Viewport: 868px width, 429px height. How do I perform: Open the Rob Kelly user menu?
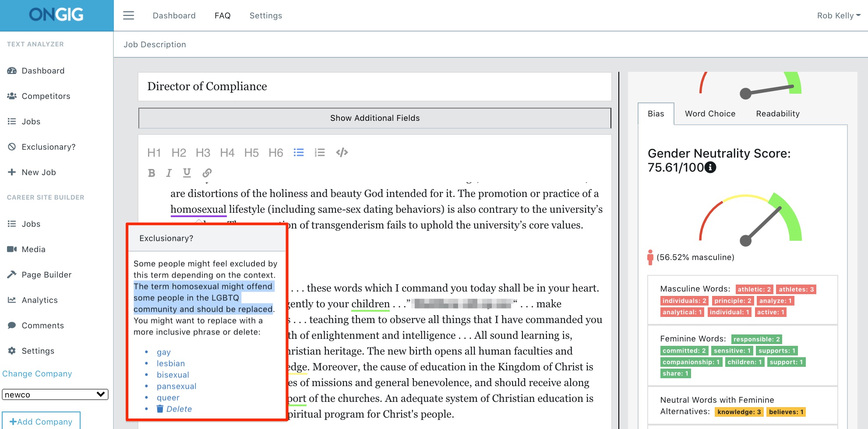coord(838,16)
